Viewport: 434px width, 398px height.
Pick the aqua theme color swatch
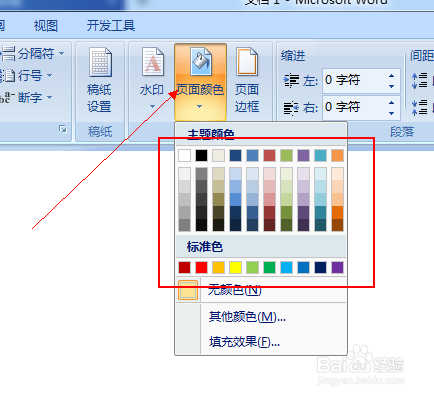[x=320, y=156]
